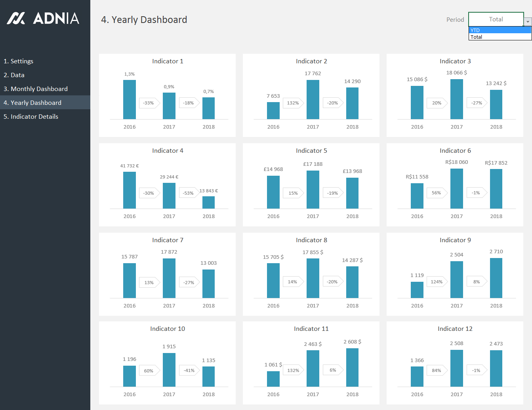Open the Monthly Dashboard page
This screenshot has width=532, height=410.
pyautogui.click(x=35, y=89)
